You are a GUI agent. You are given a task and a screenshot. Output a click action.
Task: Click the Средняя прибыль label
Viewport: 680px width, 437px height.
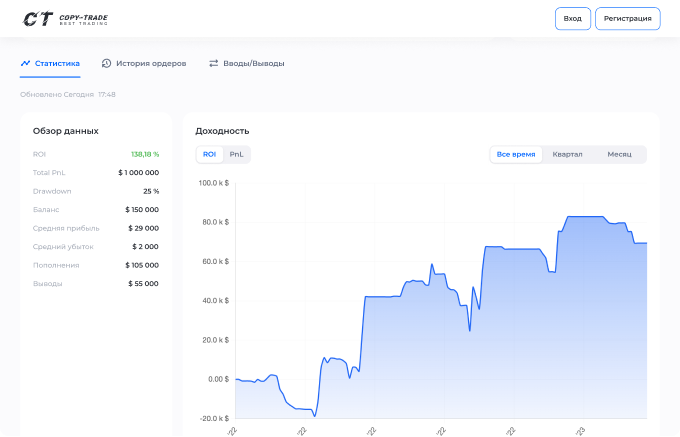tap(66, 228)
